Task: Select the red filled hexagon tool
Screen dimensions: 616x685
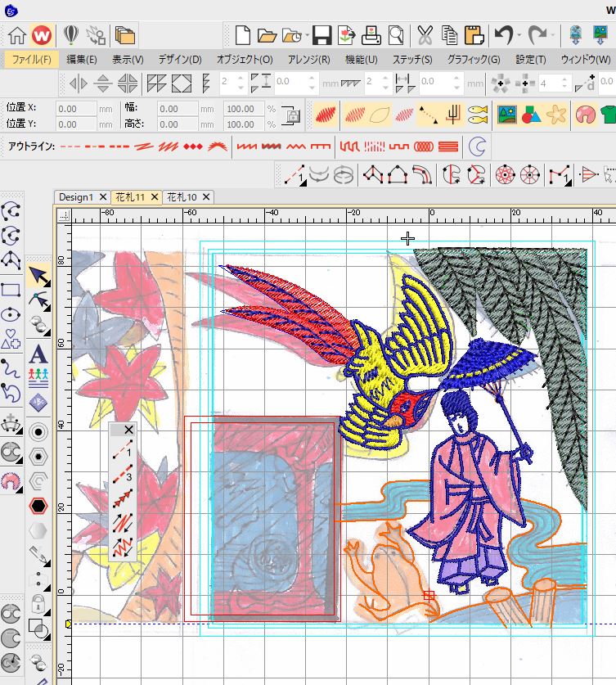Action: tap(38, 506)
